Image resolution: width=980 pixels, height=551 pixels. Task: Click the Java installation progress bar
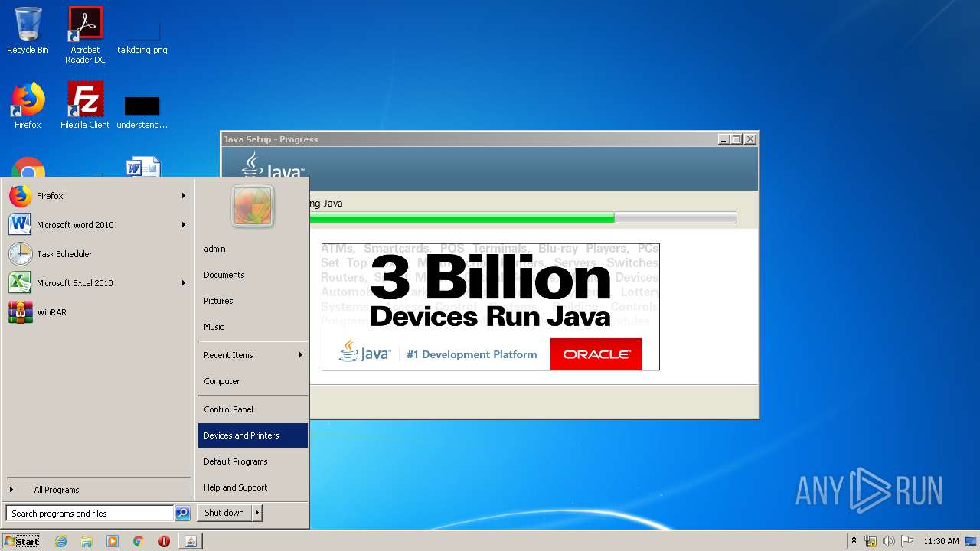point(523,218)
